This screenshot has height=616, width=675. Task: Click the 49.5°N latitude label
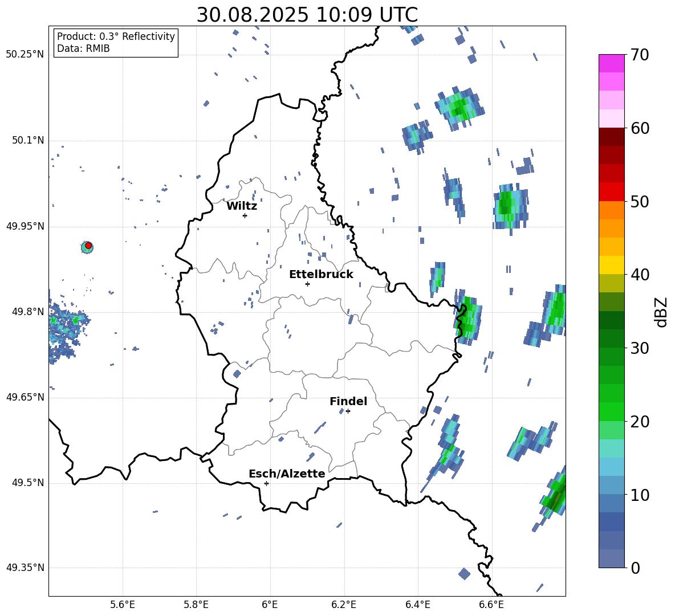[28, 483]
